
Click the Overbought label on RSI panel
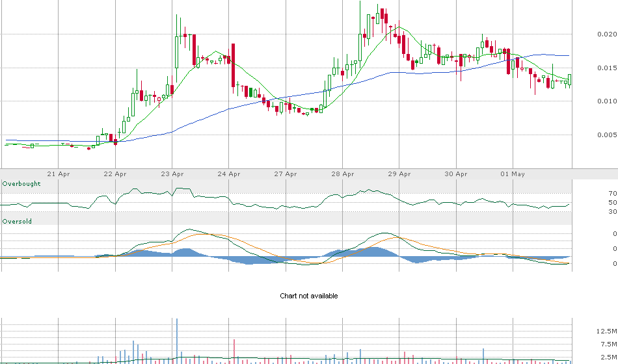point(21,183)
